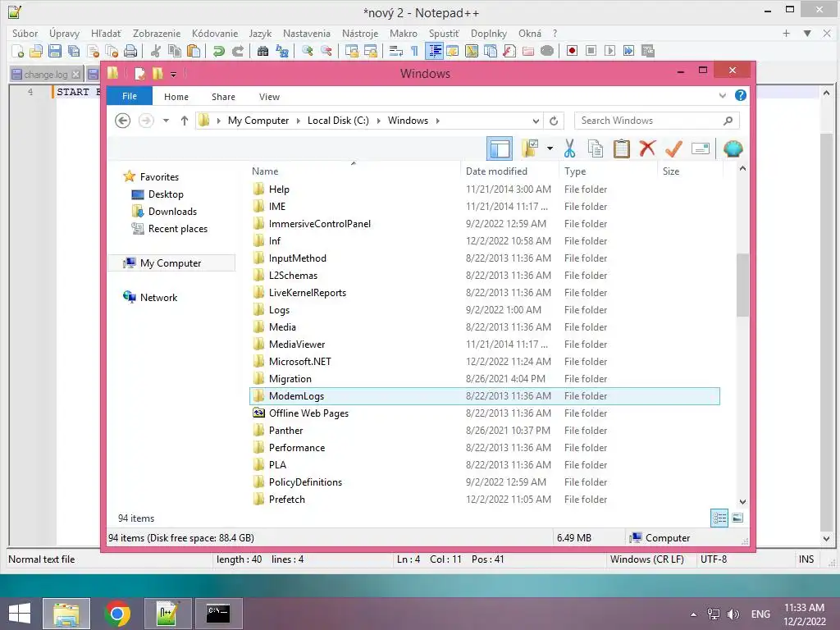Open the Súbor menu in Notepad++
The width and height of the screenshot is (840, 630).
(25, 33)
